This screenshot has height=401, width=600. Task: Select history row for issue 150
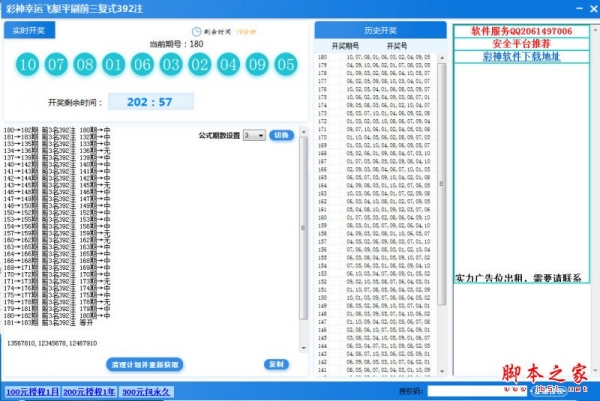(x=376, y=298)
